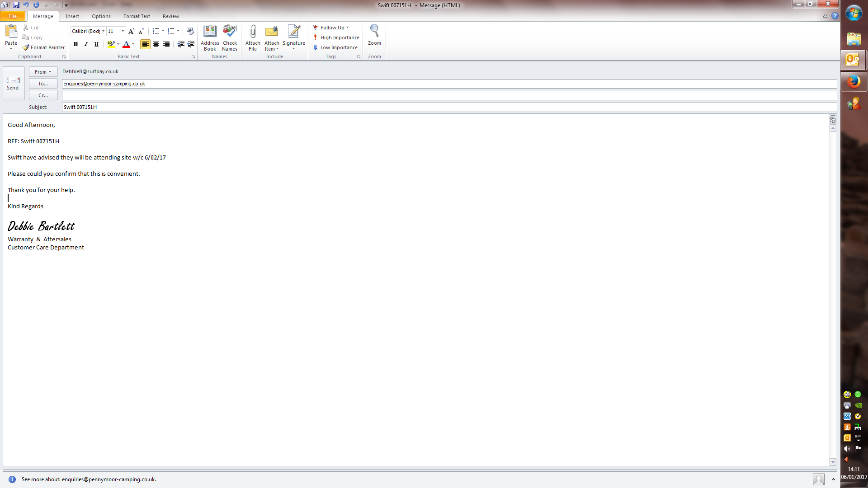Viewport: 868px width, 488px height.
Task: Click inside the Subject field
Action: coord(448,107)
